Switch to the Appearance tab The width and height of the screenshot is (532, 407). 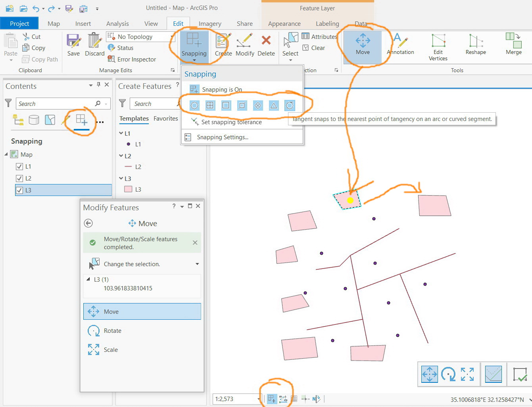284,24
